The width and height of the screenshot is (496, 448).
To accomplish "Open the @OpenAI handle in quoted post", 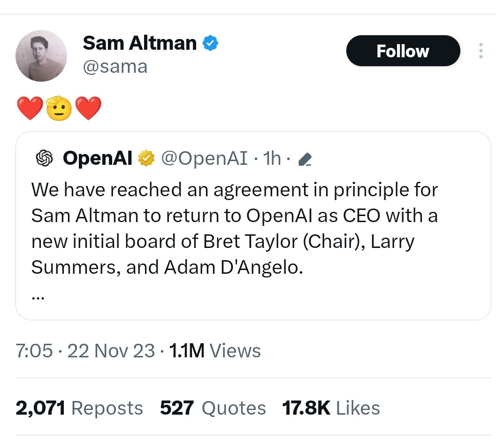I will (204, 158).
